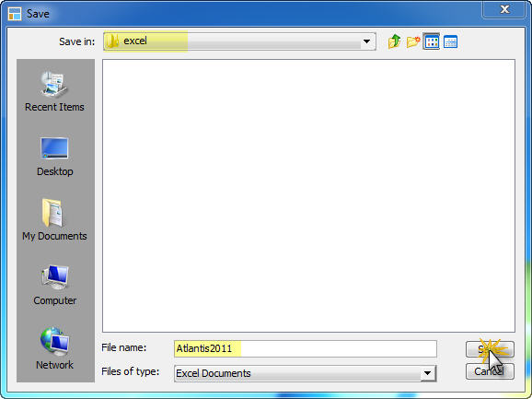Select the excel folder combo box
The image size is (532, 399).
(x=239, y=41)
